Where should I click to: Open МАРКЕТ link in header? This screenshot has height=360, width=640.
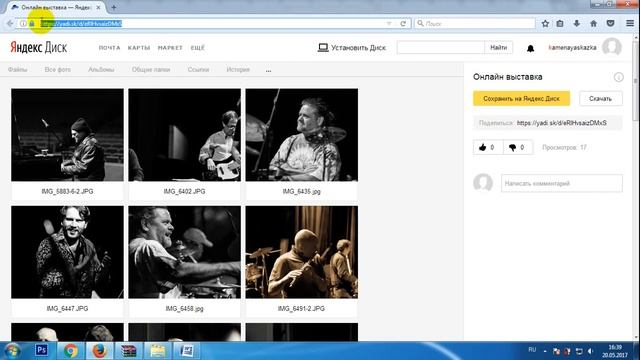pos(170,48)
